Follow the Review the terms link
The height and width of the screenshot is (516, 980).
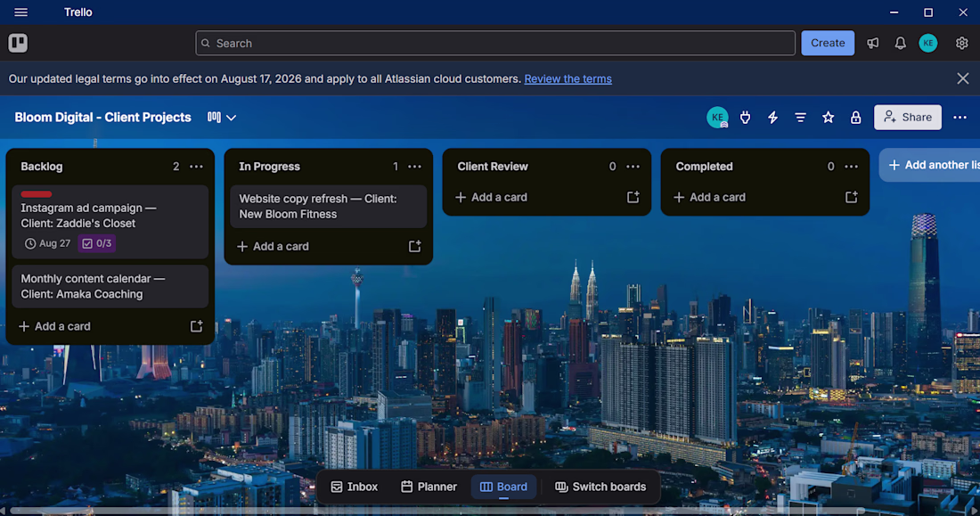coord(568,78)
